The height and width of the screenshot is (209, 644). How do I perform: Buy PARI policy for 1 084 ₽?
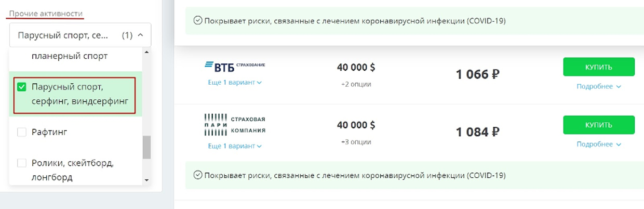[599, 125]
